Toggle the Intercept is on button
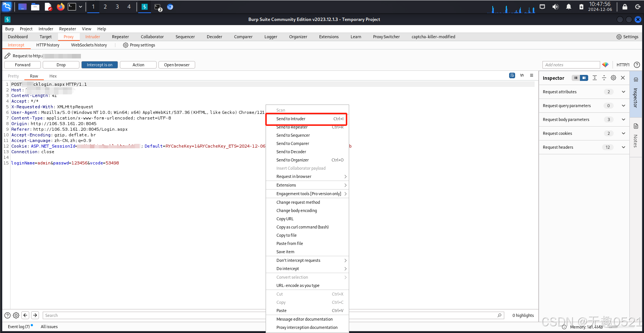This screenshot has width=644, height=333. [100, 65]
